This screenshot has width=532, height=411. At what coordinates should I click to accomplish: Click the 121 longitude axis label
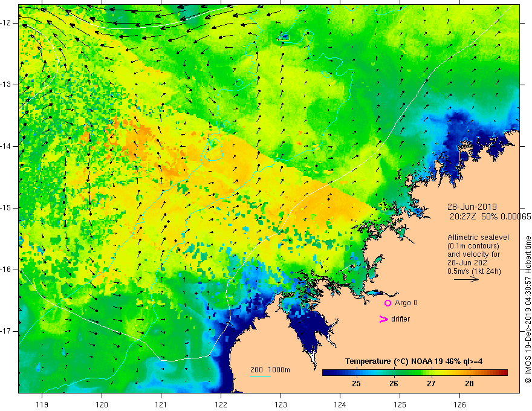[161, 404]
